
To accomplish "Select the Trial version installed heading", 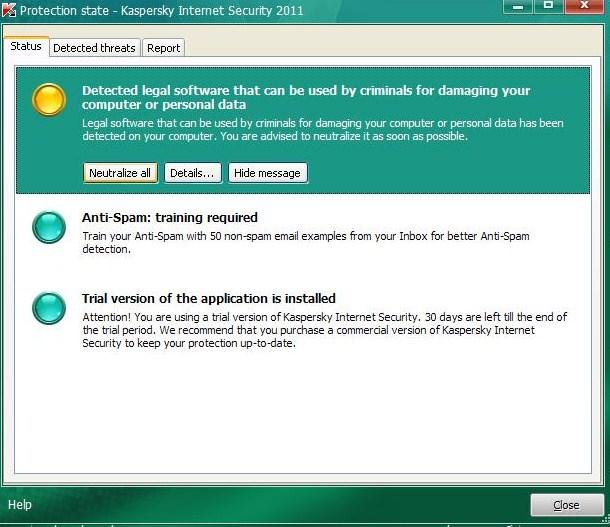I will tap(208, 298).
